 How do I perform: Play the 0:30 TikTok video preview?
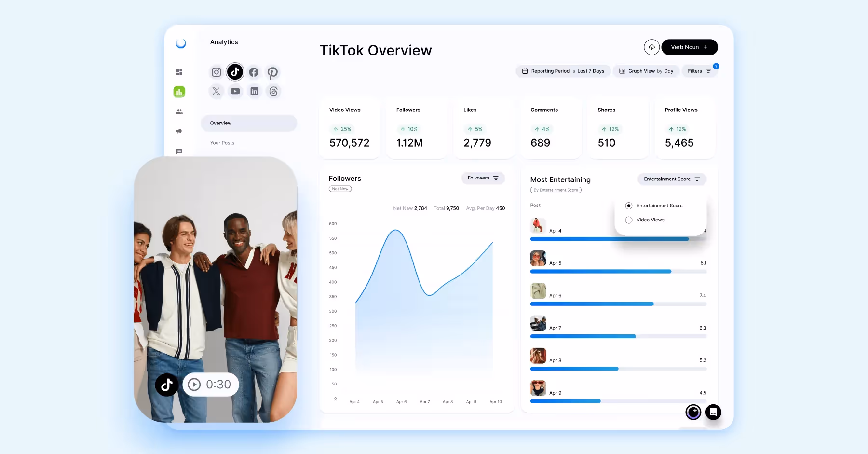coord(210,385)
